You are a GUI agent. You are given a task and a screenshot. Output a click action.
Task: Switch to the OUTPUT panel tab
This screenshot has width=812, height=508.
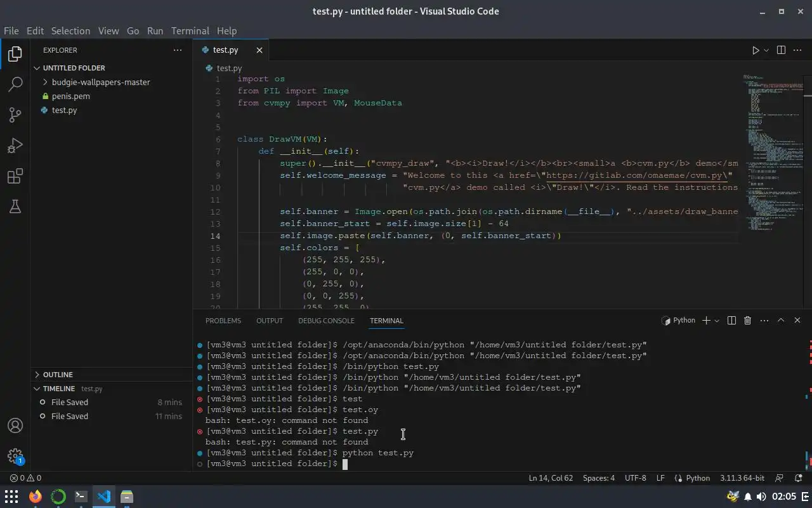270,321
